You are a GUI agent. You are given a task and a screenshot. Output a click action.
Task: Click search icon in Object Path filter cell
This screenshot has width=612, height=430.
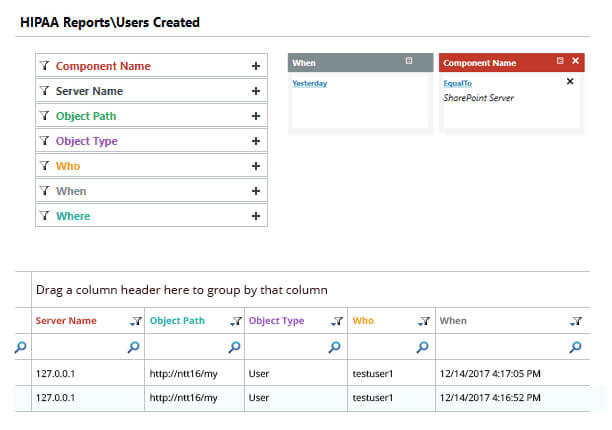(x=234, y=347)
